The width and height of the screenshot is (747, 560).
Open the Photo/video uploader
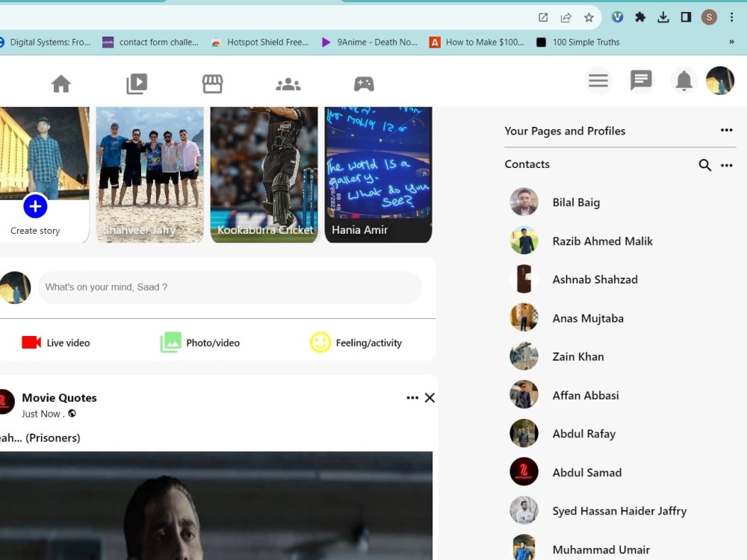(200, 342)
